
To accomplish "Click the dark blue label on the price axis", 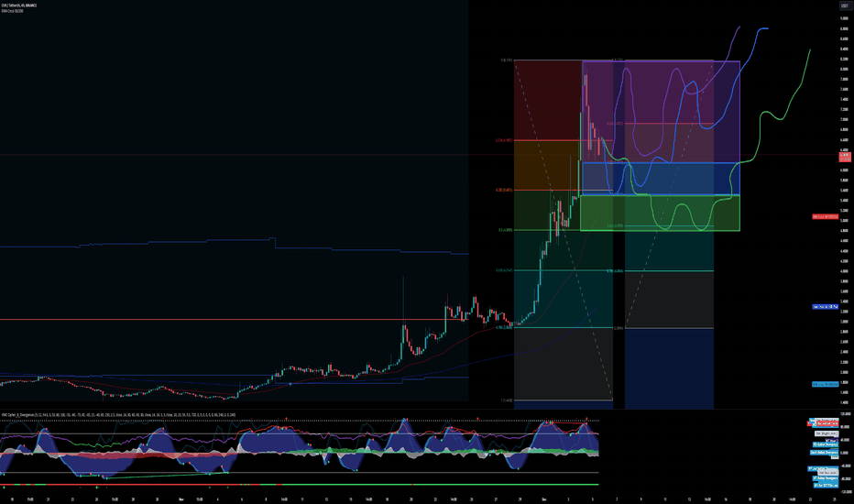I will pyautogui.click(x=826, y=307).
